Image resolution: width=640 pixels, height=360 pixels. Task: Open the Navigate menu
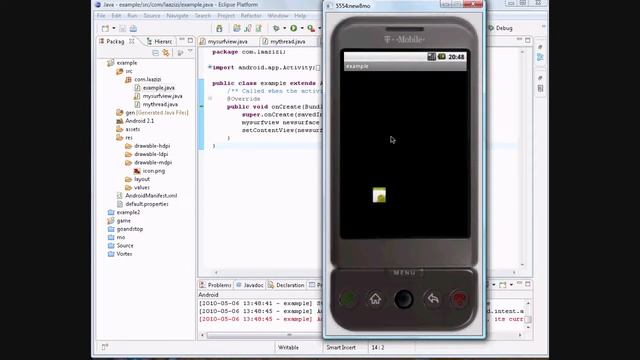pyautogui.click(x=177, y=16)
